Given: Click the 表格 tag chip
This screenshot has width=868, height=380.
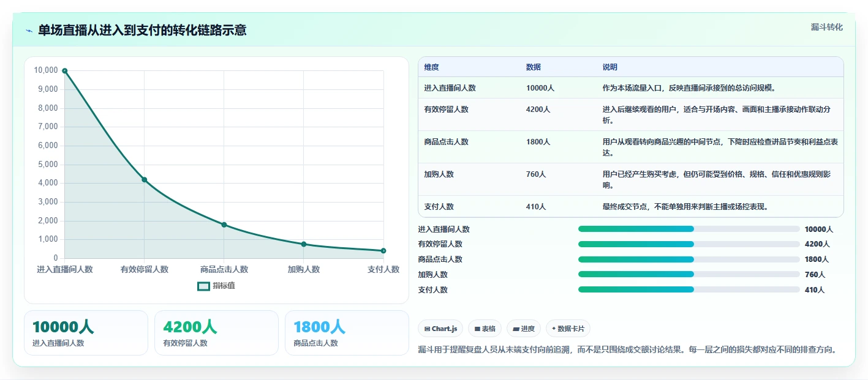Looking at the screenshot, I should tap(485, 329).
